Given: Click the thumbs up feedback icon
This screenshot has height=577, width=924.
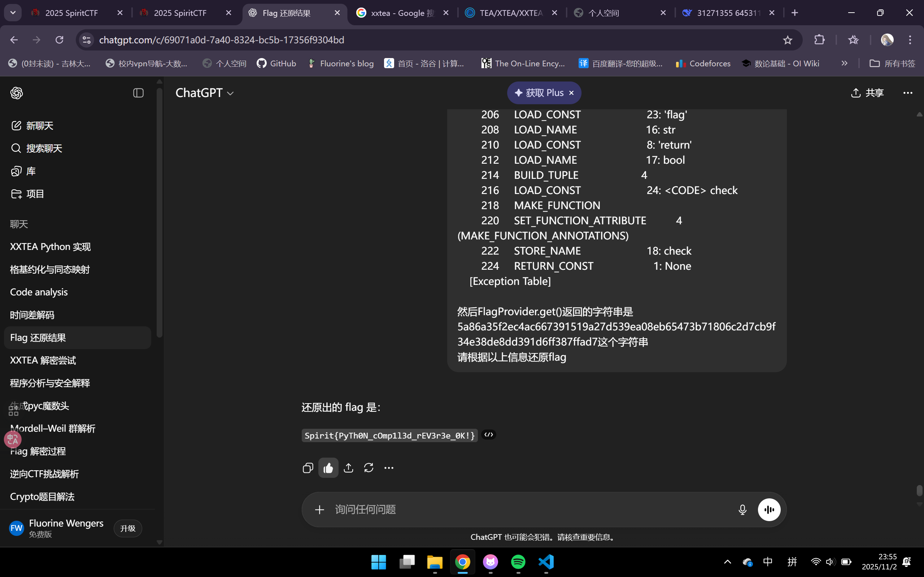Looking at the screenshot, I should (x=328, y=468).
